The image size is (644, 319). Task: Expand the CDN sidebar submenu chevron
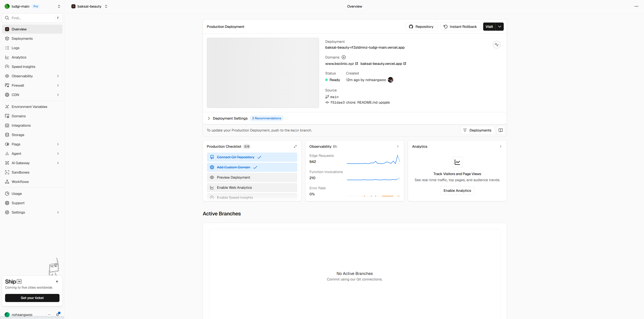58,95
